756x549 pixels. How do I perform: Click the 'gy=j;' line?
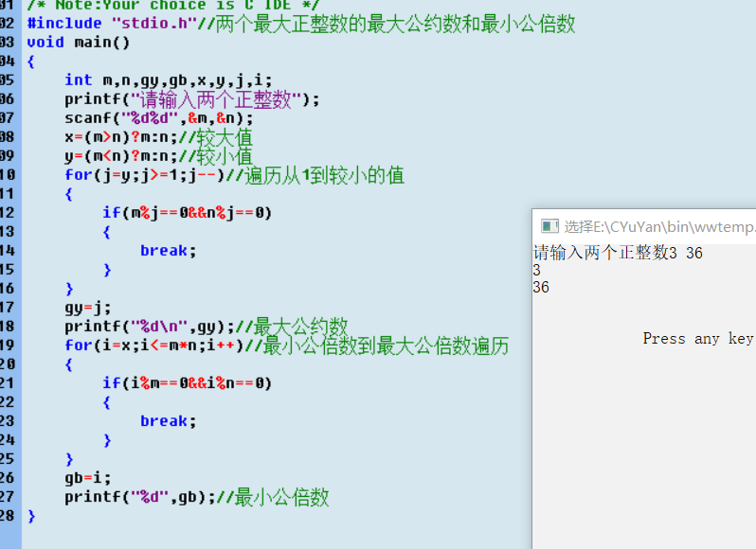[x=88, y=308]
